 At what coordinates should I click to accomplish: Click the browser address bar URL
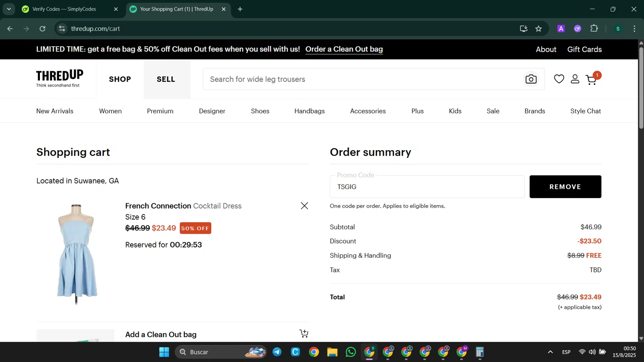(x=95, y=29)
